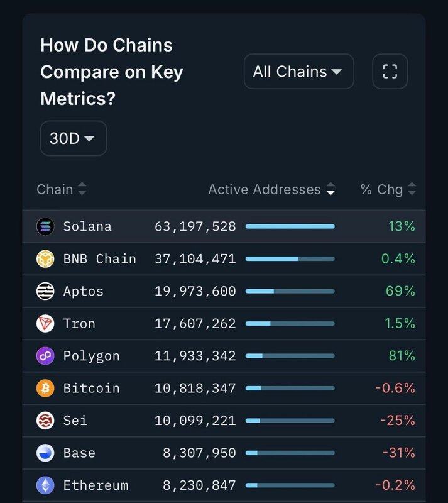The image size is (448, 503).
Task: Sort by % Chg column
Action: click(388, 189)
